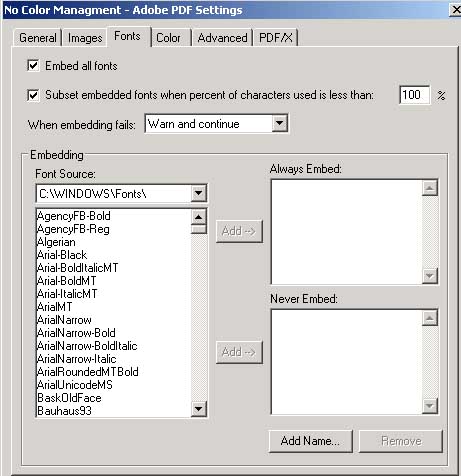Uncheck Embed all fonts checkbox
461x476 pixels.
coord(33,66)
